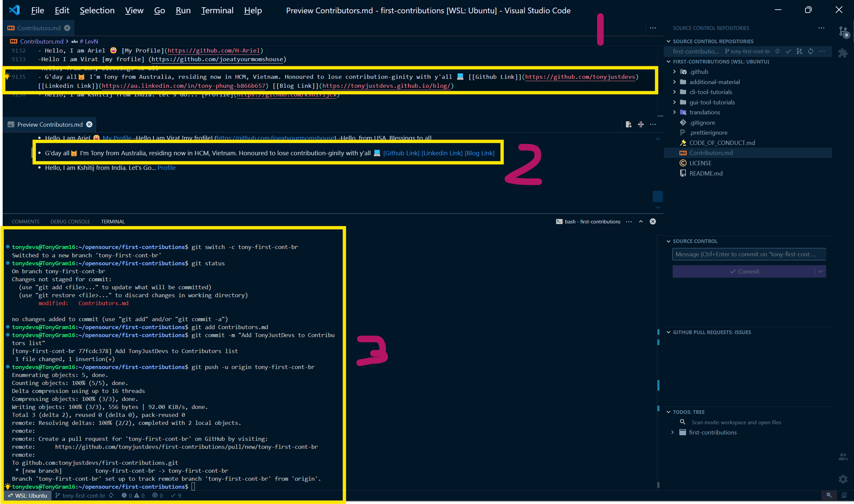Image resolution: width=854 pixels, height=504 pixels.
Task: Click the status bar sync changes icon
Action: (x=111, y=495)
